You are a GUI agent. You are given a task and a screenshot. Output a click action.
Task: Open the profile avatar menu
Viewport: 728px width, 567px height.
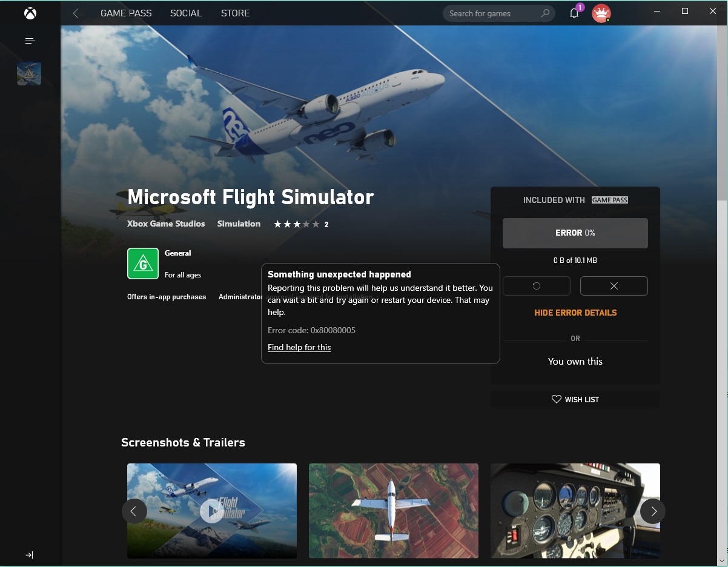[601, 13]
